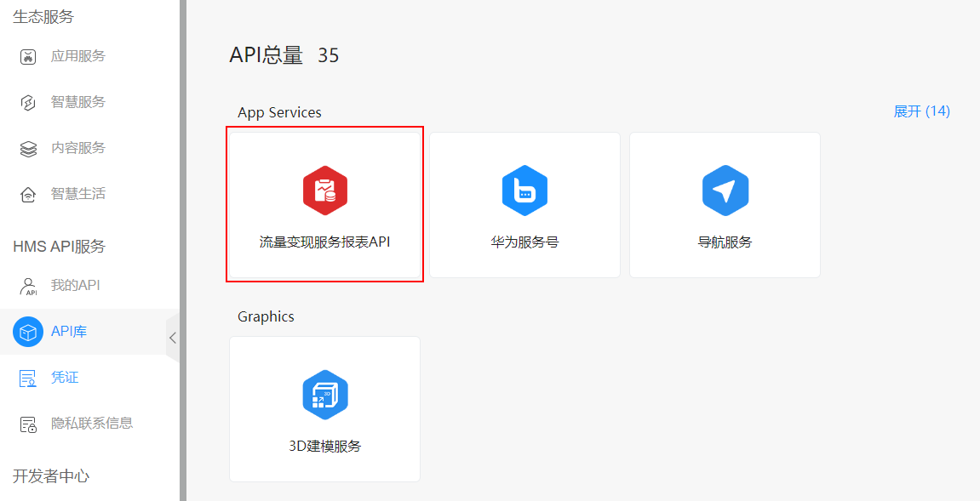Viewport: 980px width, 501px height.
Task: Click the 开发者中心 section heading
Action: point(51,476)
